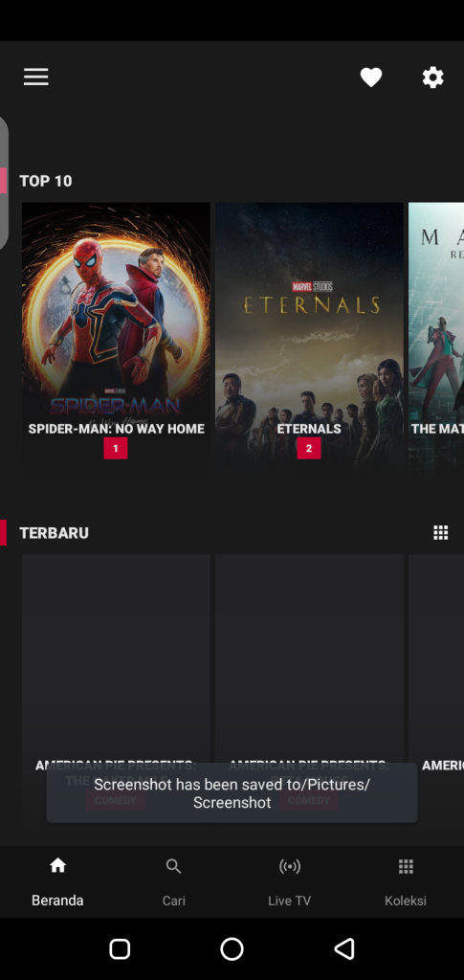464x980 pixels.
Task: Tap the Cari search icon
Action: coord(173,866)
